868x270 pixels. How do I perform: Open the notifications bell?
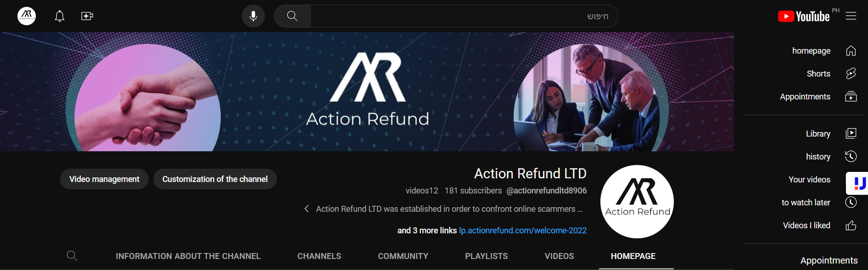(x=60, y=16)
